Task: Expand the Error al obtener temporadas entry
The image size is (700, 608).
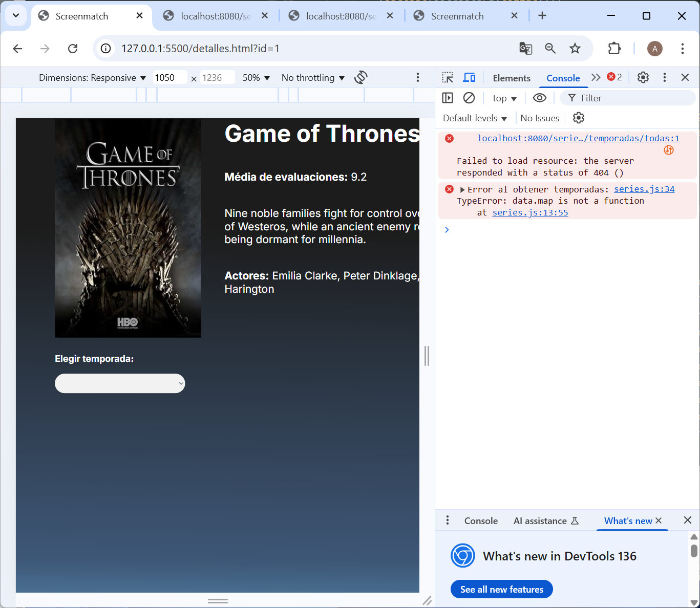Action: pyautogui.click(x=462, y=190)
